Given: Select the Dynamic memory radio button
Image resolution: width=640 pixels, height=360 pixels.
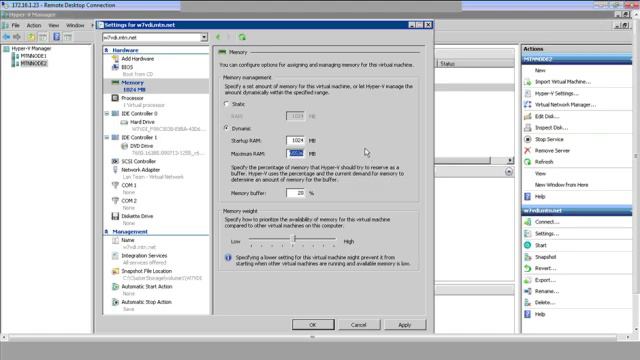Looking at the screenshot, I should pyautogui.click(x=227, y=128).
